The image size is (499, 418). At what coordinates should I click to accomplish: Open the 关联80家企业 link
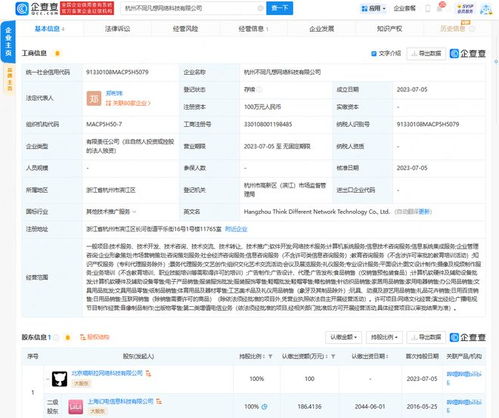tap(128, 103)
